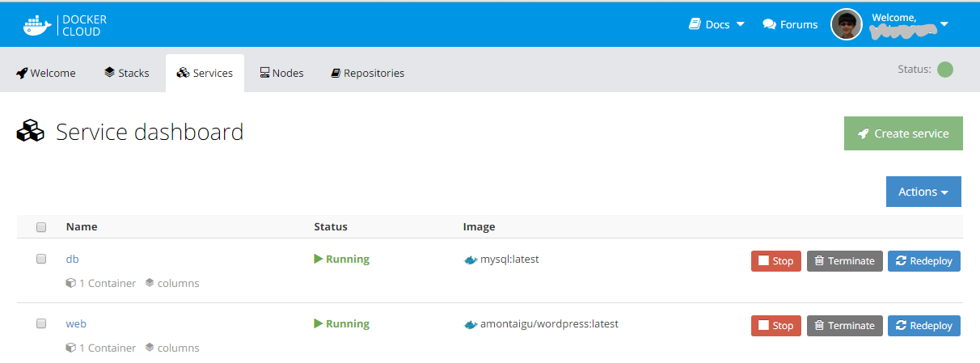Viewport: 980px width, 363px height.
Task: Check the web service checkbox
Action: coord(41,323)
